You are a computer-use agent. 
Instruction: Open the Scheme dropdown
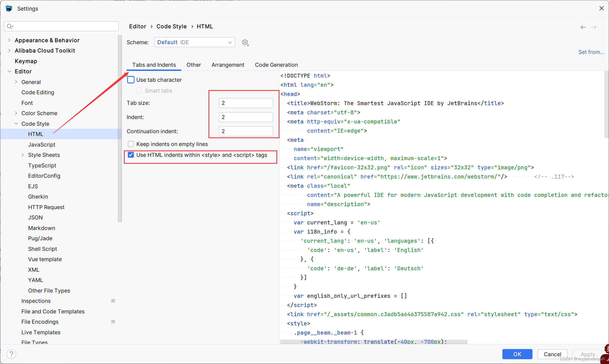coord(195,42)
